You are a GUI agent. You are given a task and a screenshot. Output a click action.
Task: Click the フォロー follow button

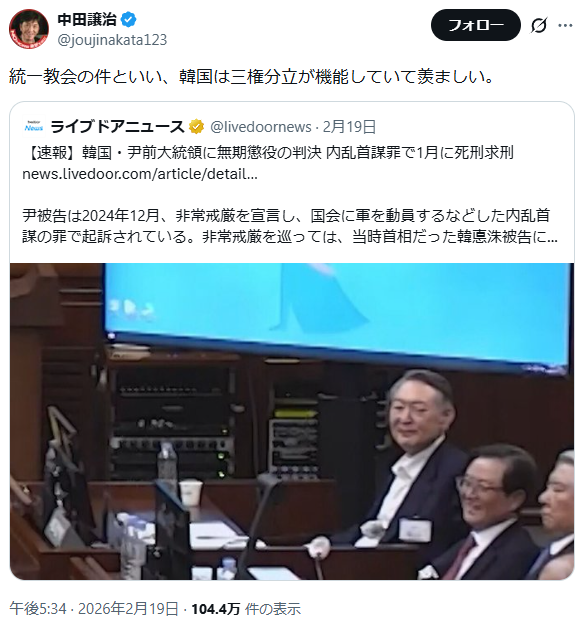click(x=475, y=25)
